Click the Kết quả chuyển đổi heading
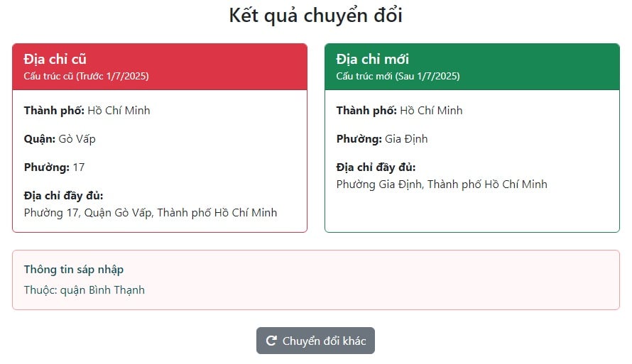 (315, 16)
